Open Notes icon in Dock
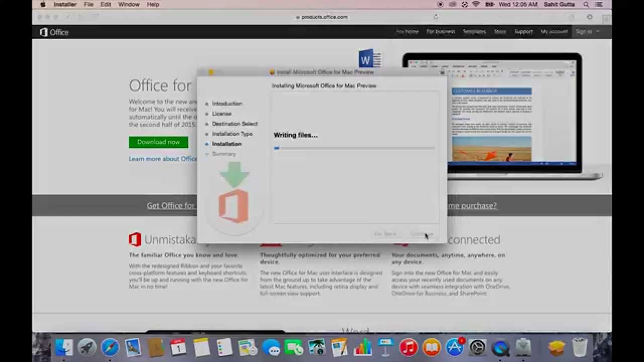This screenshot has width=644, height=362. pyautogui.click(x=202, y=347)
